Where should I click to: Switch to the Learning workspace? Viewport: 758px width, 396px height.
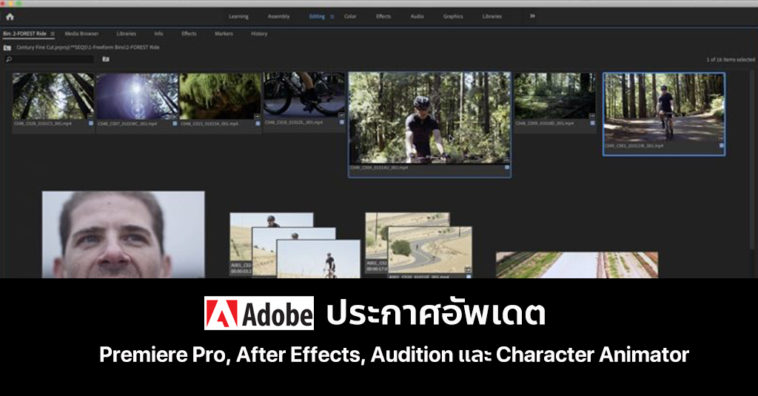(x=238, y=16)
